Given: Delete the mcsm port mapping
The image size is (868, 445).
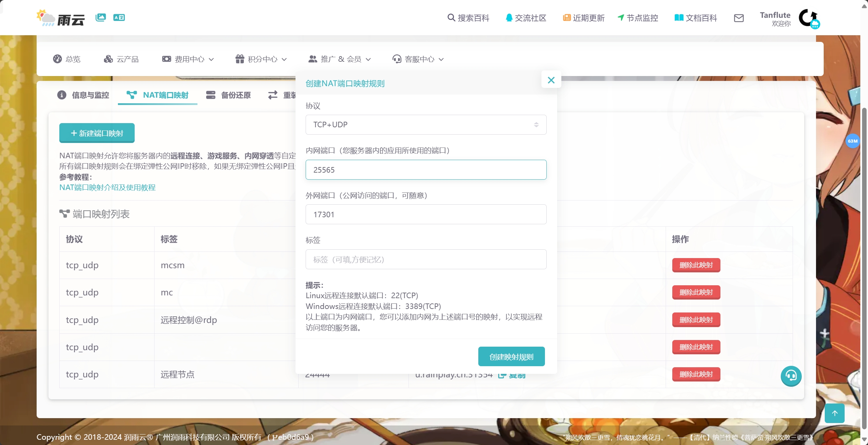Looking at the screenshot, I should pos(696,265).
